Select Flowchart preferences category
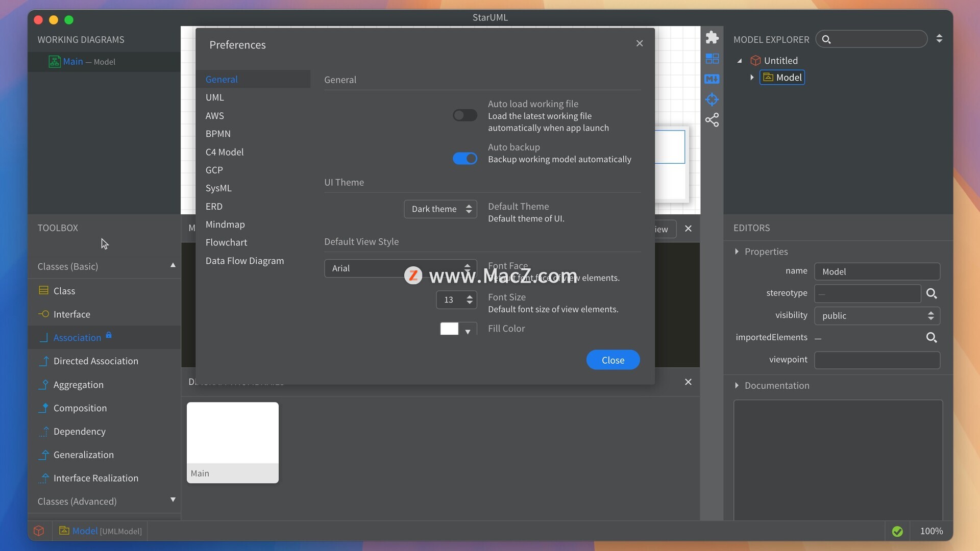The height and width of the screenshot is (551, 980). point(253,242)
